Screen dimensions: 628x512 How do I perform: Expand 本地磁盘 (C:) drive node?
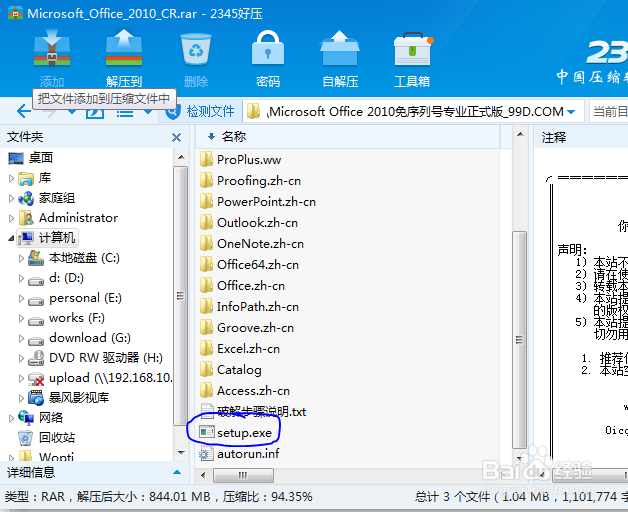pos(21,258)
